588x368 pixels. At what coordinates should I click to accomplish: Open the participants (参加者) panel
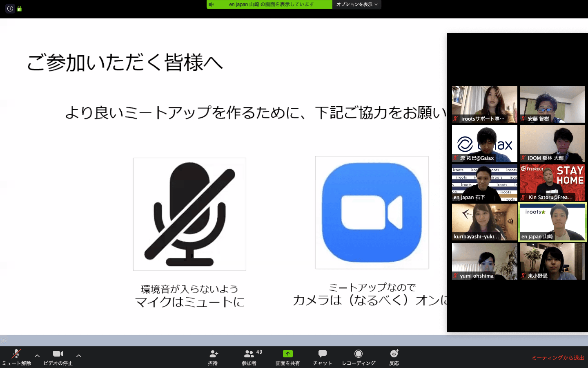(x=249, y=354)
